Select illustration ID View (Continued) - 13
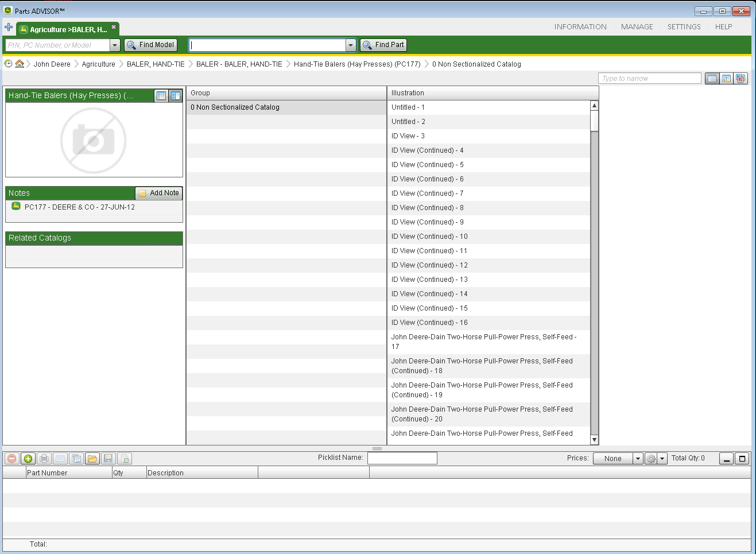Screen dimensions: 756x554 [x=489, y=280]
